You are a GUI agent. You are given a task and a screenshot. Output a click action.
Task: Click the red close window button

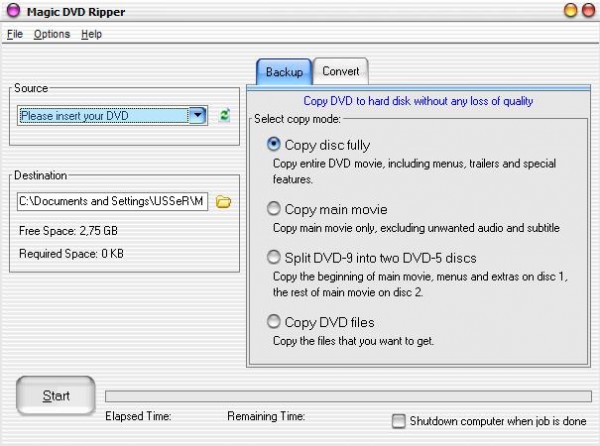(x=588, y=10)
